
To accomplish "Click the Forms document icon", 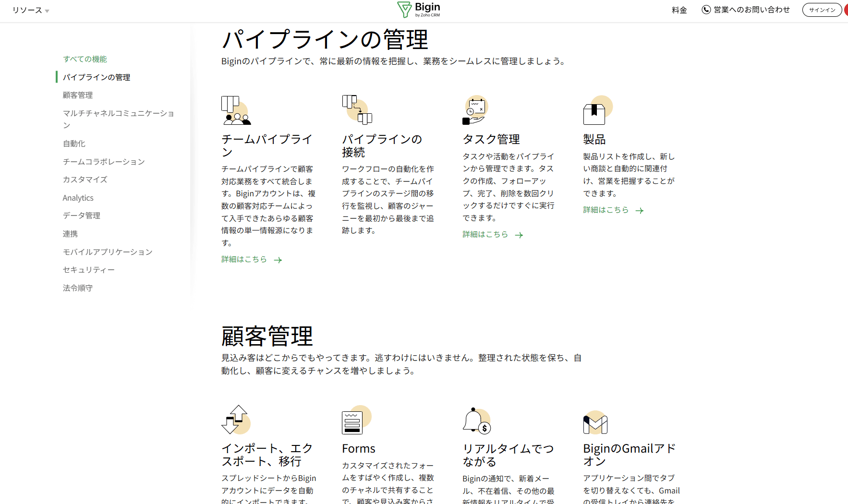I will click(x=357, y=420).
